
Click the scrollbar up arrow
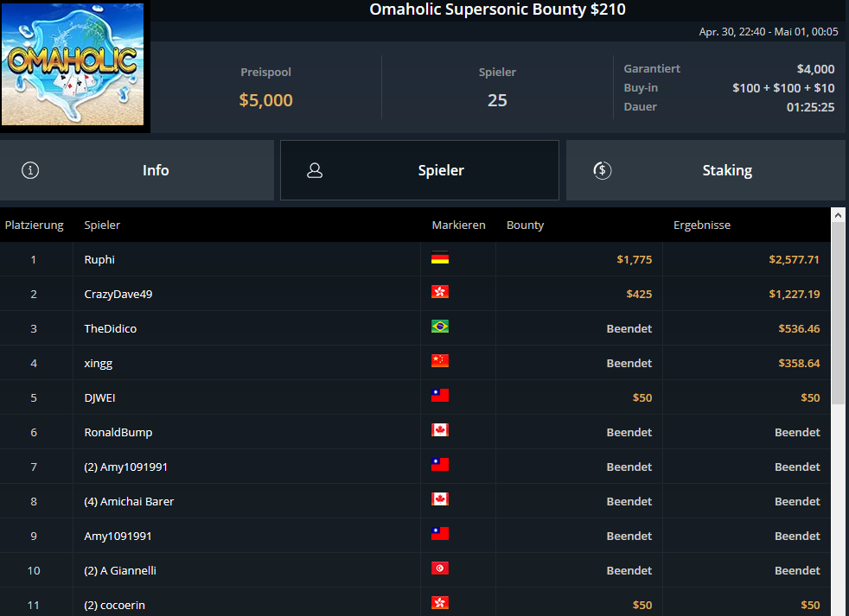pos(838,215)
